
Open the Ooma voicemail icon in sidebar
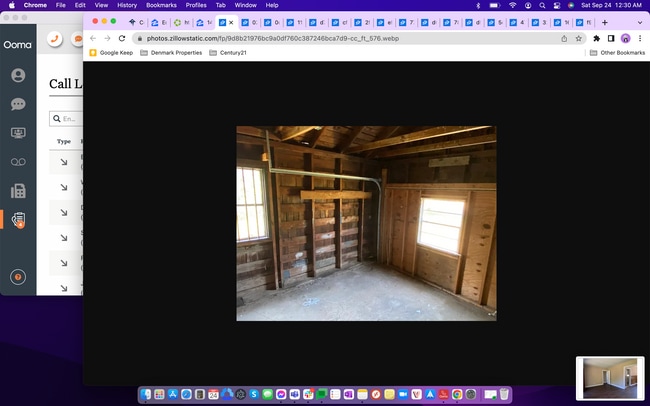tap(18, 162)
